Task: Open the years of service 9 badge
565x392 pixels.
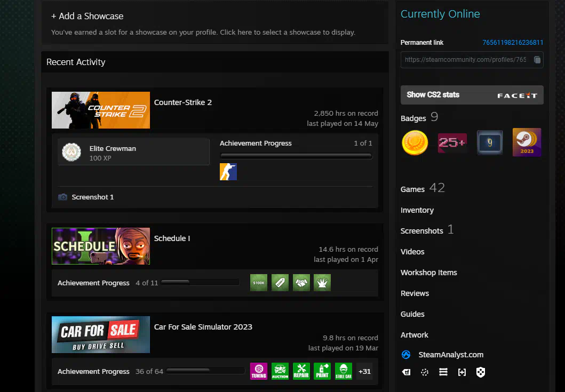Action: tap(490, 143)
